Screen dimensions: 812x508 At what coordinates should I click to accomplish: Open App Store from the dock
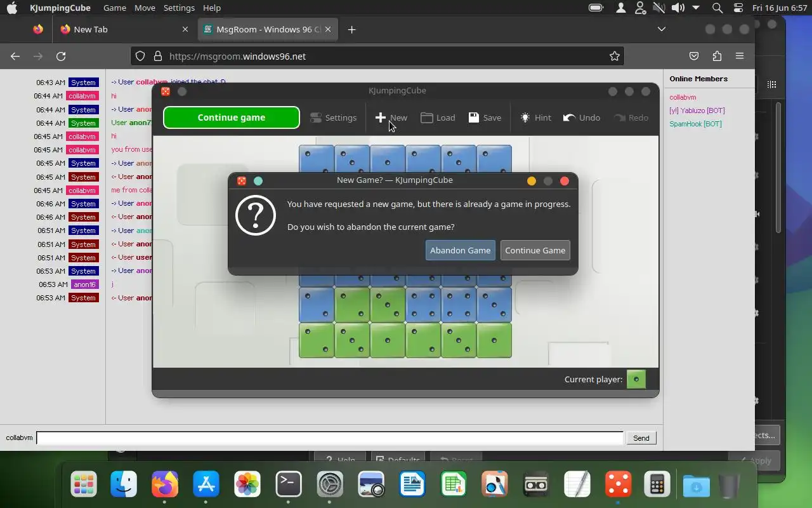[206, 485]
